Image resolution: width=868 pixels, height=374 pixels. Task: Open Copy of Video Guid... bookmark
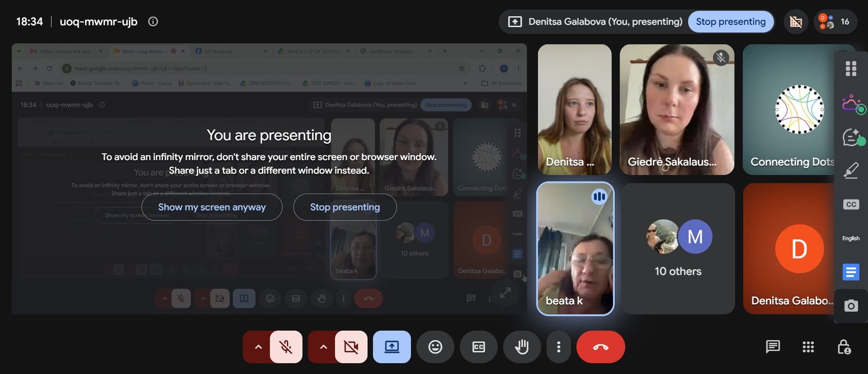coord(391,83)
